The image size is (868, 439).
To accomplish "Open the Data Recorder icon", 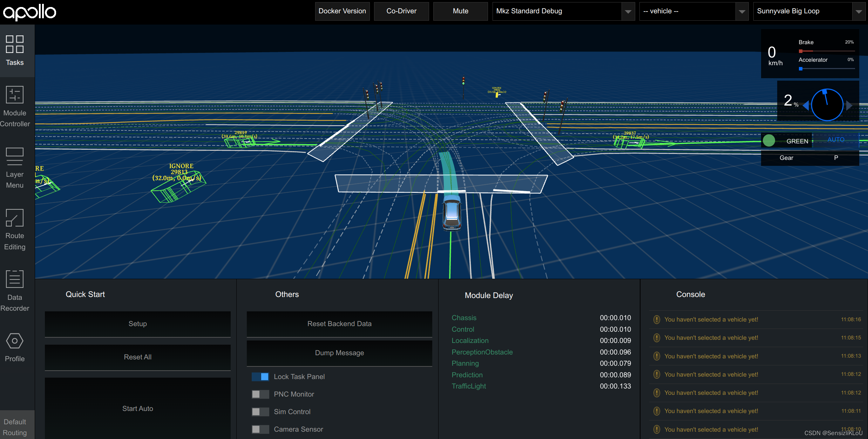I will click(x=15, y=279).
